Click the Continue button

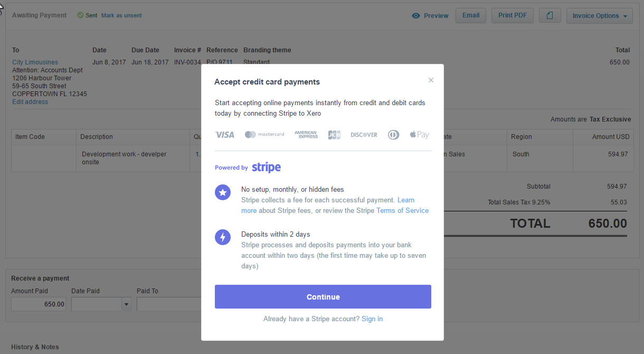[323, 297]
